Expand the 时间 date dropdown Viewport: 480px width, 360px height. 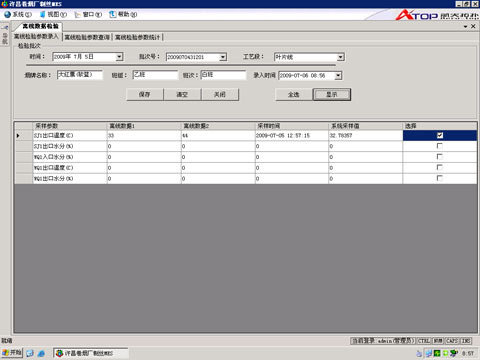(119, 57)
